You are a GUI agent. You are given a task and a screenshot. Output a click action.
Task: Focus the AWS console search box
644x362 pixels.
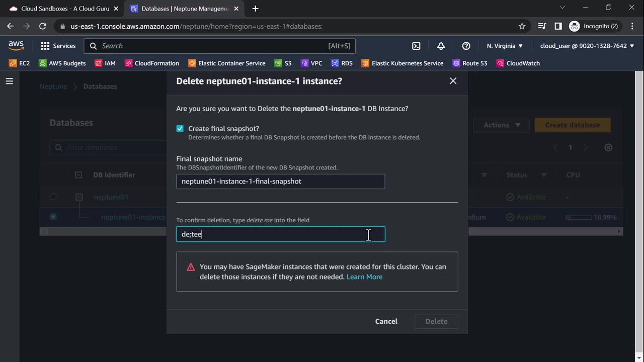(220, 46)
